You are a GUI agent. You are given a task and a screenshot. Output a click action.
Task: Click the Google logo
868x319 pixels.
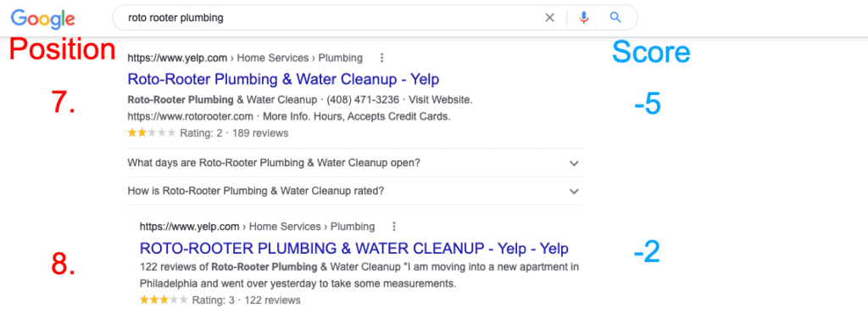click(x=42, y=19)
